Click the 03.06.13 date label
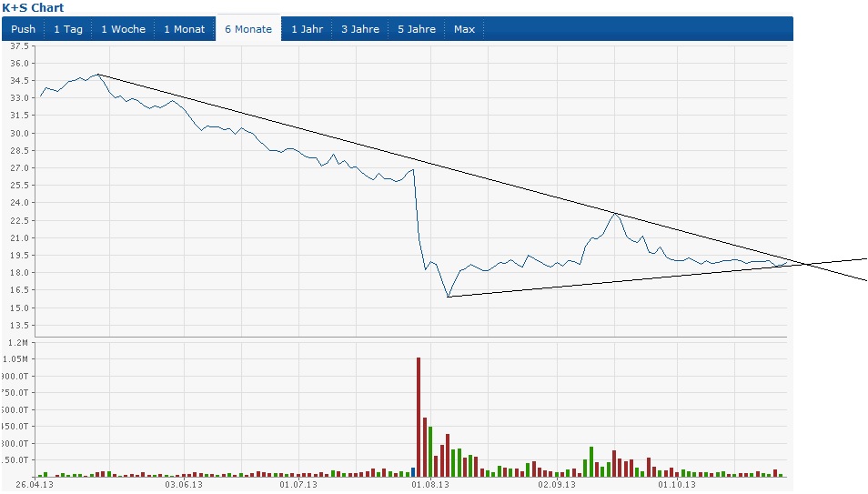This screenshot has width=868, height=494. point(184,485)
